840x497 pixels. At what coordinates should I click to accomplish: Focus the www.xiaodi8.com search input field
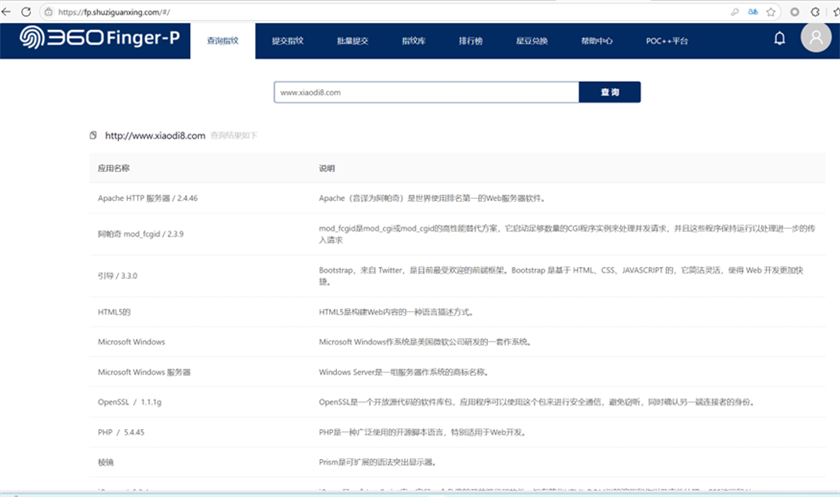pyautogui.click(x=426, y=92)
